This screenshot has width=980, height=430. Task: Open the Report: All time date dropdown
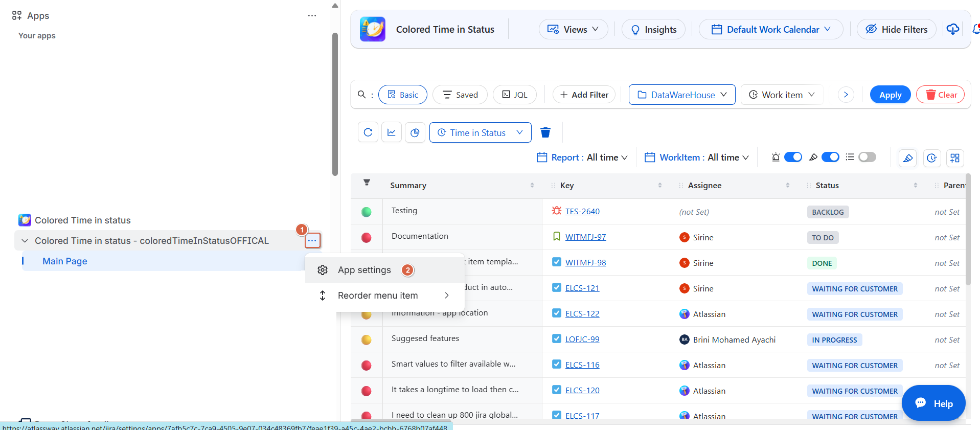tap(582, 157)
